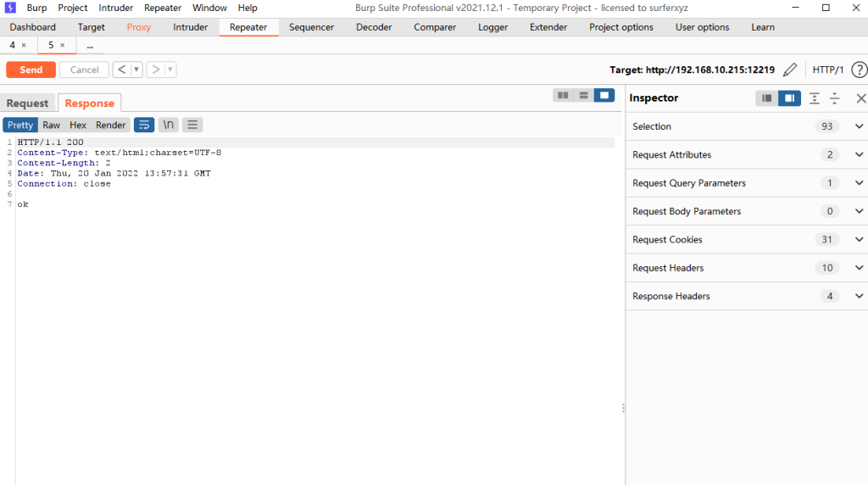Open the Burp menu
Viewport: 868px width, 485px height.
36,8
